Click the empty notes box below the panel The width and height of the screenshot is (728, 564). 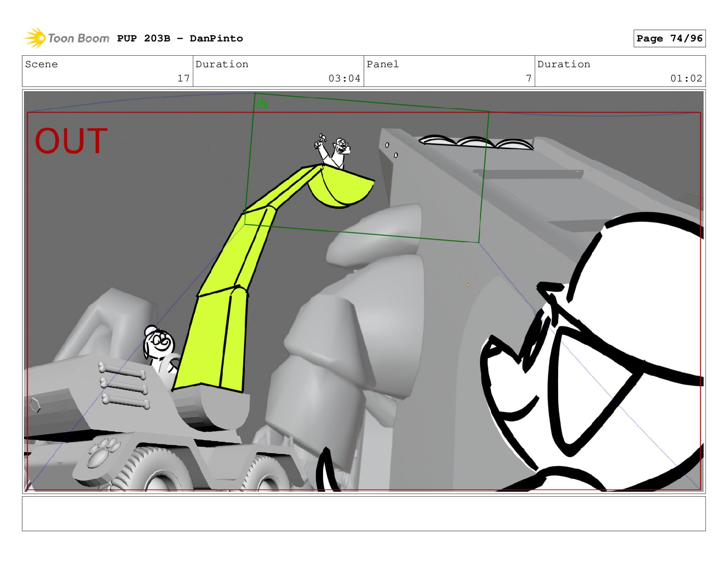364,513
